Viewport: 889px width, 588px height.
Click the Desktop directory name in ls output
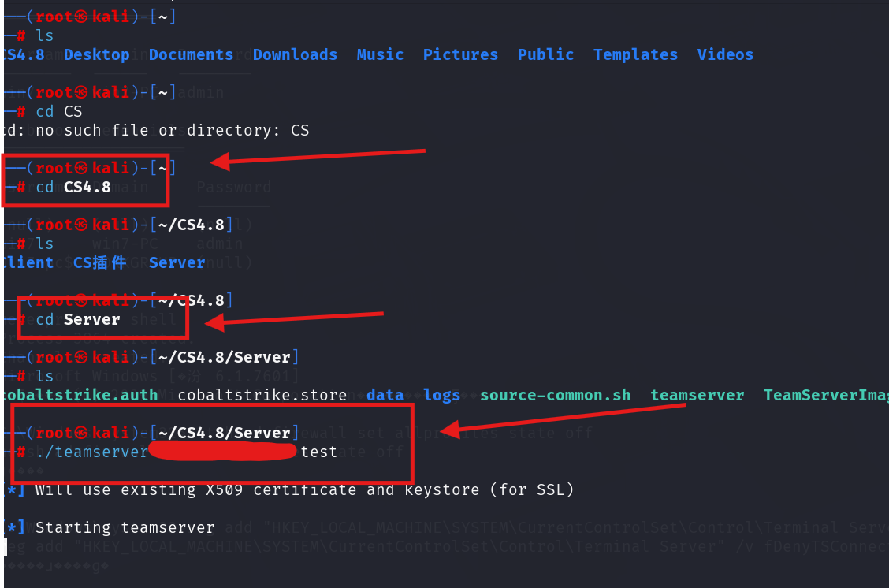[96, 55]
